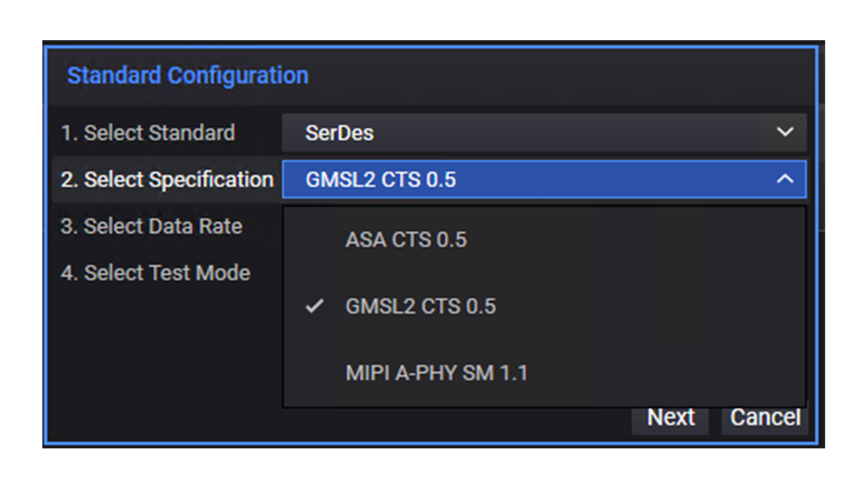The height and width of the screenshot is (488, 868).
Task: Click the "3. Select Data Rate" step label
Action: (x=151, y=226)
